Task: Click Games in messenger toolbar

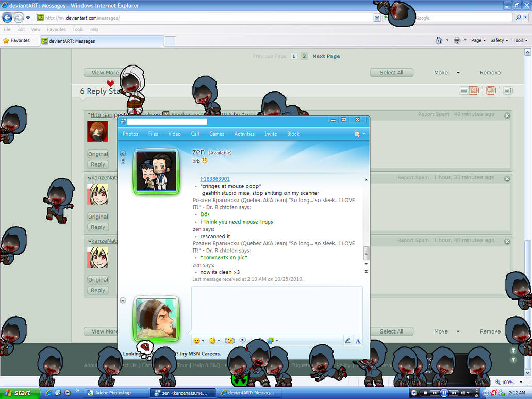Action: pos(217,134)
